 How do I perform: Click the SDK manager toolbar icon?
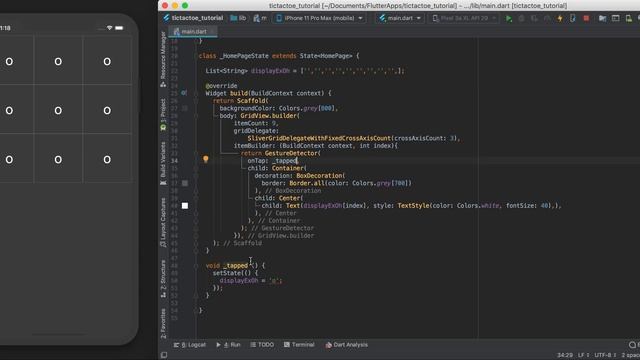[629, 18]
